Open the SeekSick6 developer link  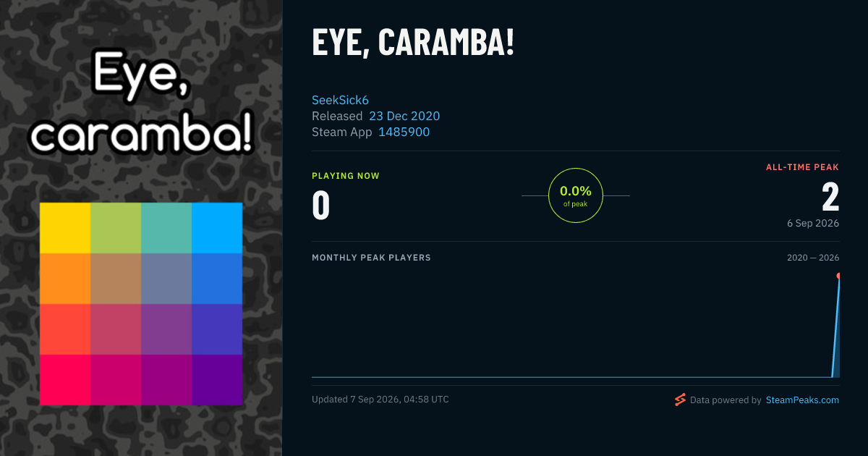(x=340, y=100)
